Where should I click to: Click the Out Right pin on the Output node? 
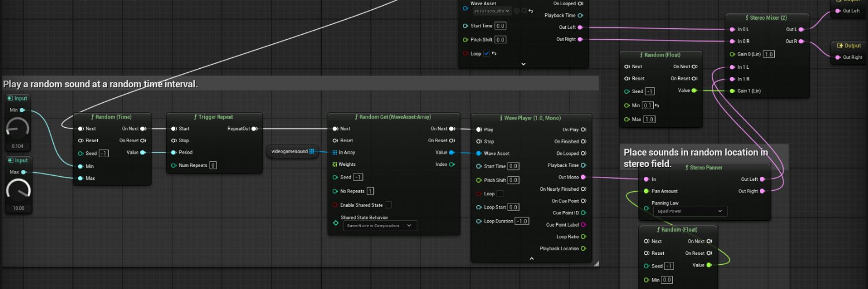tap(837, 57)
